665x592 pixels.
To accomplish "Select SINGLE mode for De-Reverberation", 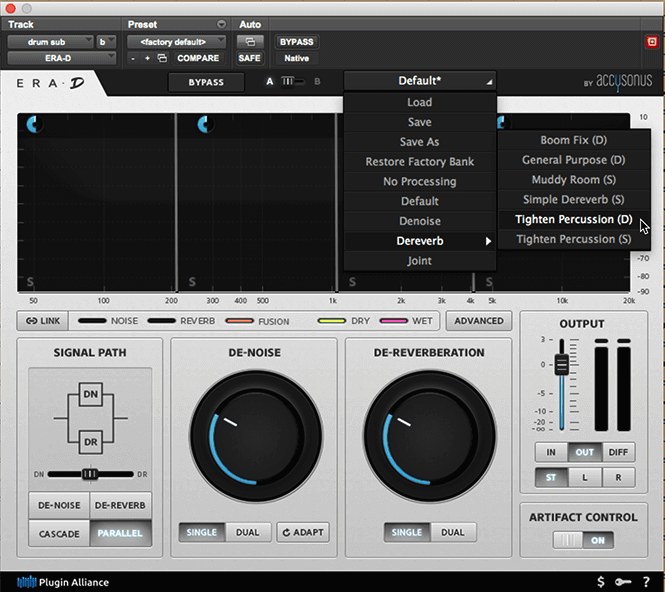I will [407, 532].
